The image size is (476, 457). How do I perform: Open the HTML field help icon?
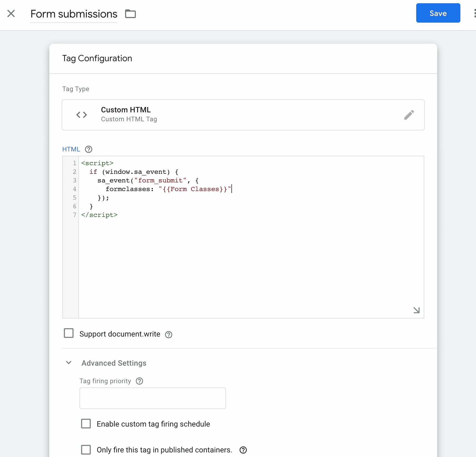coord(89,149)
